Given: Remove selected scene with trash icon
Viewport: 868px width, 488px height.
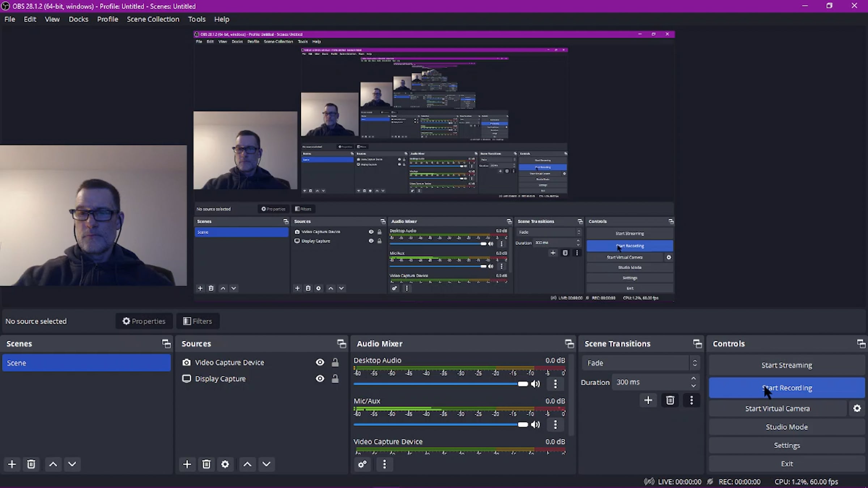Looking at the screenshot, I should 31,464.
